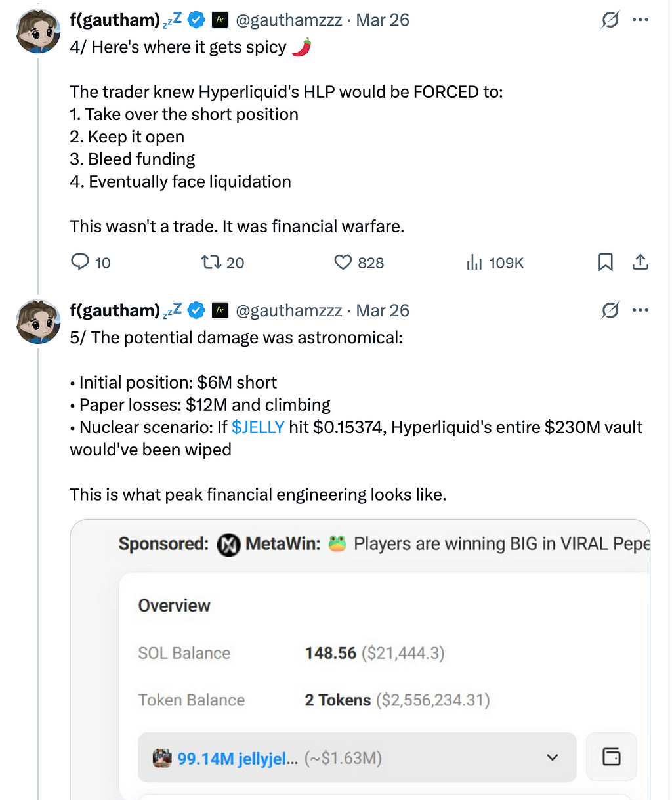The image size is (672, 800).
Task: Click the wallet icon beside token dropdown
Action: click(612, 757)
